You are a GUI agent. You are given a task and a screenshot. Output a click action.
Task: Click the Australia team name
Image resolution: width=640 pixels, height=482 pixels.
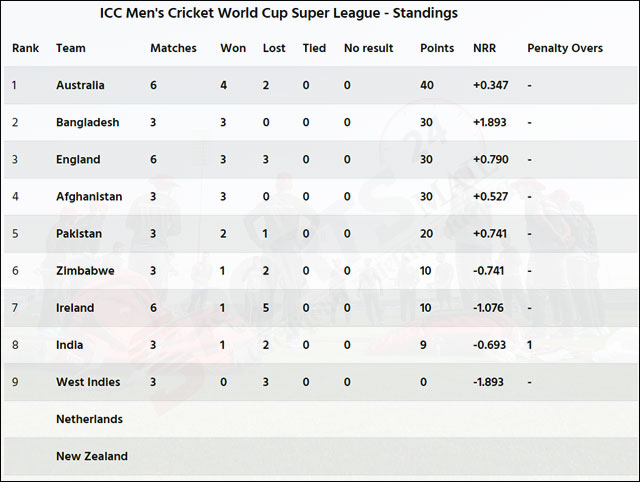pos(80,85)
